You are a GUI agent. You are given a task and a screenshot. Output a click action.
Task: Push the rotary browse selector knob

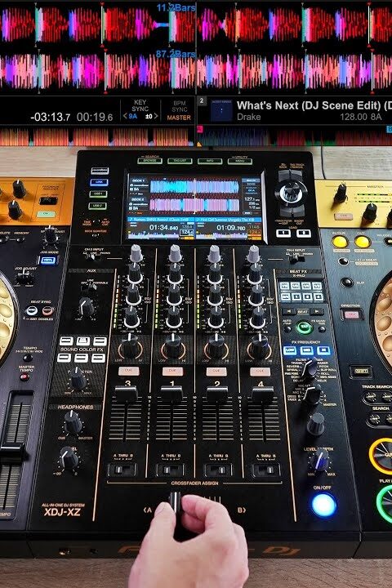[x=291, y=193]
